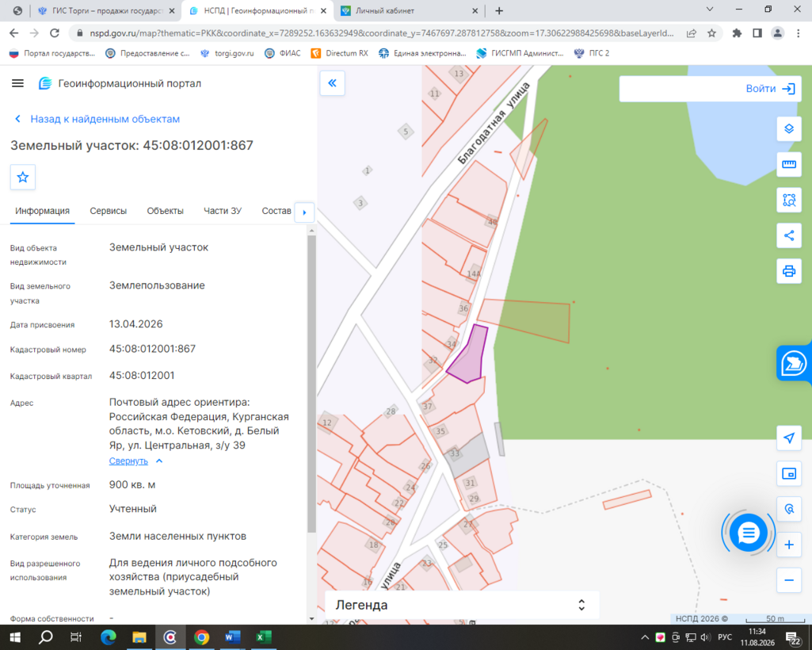Screen dimensions: 812x650
Task: Open Chrome side panel icon
Action: tap(757, 33)
